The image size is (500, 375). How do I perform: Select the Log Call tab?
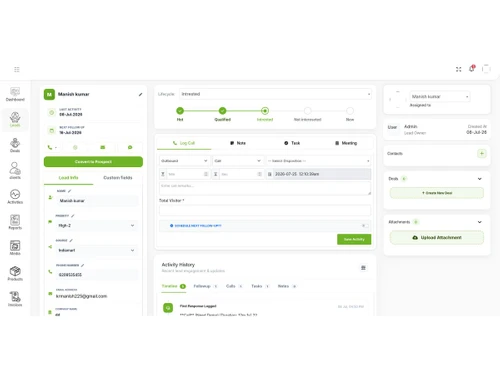coord(184,143)
